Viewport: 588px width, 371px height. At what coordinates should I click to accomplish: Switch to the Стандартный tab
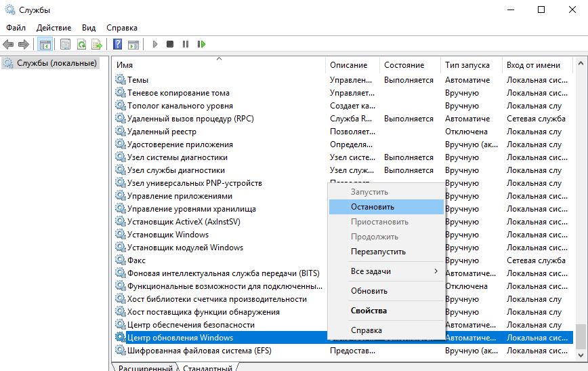[x=207, y=368]
